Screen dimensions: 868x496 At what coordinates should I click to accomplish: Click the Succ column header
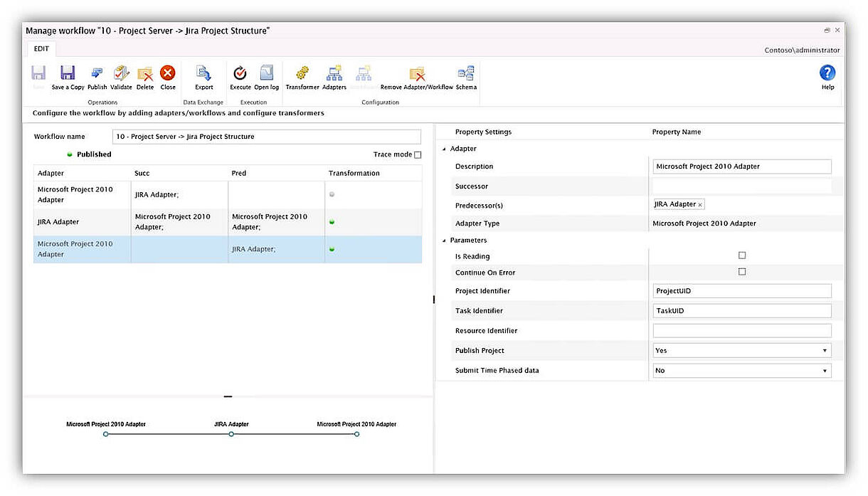[x=179, y=173]
